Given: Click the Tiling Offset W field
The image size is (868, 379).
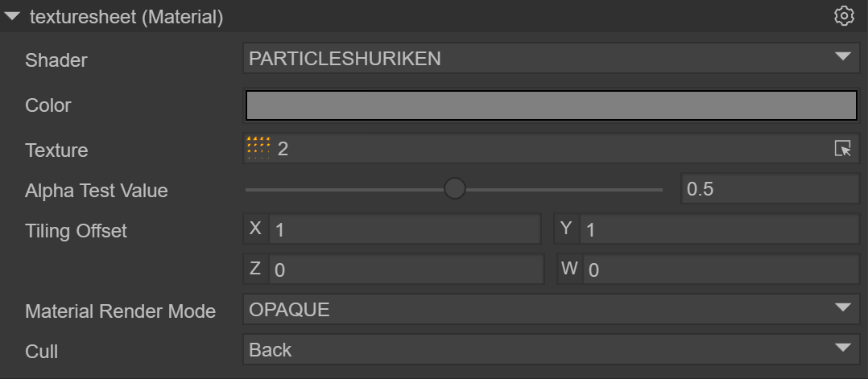Looking at the screenshot, I should pos(720,270).
